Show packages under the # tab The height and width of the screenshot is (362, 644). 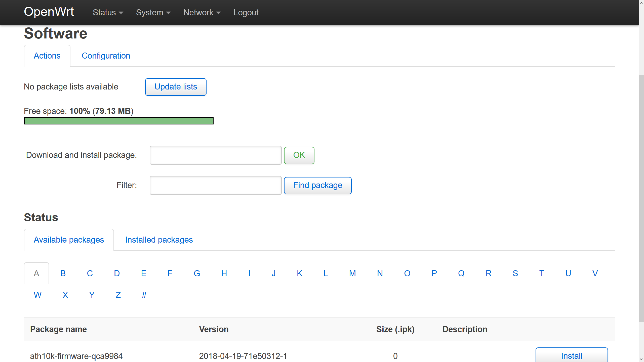[x=144, y=295]
